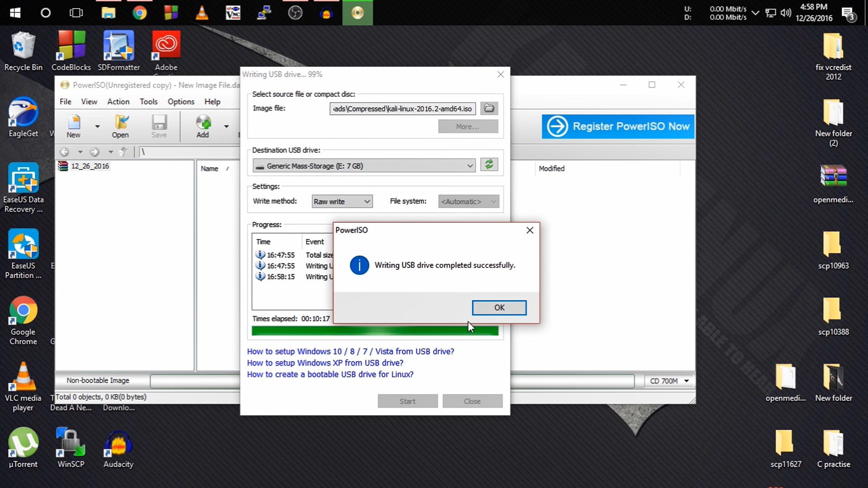Open the Windows Start menu
The width and height of the screenshot is (868, 488).
pyautogui.click(x=15, y=13)
